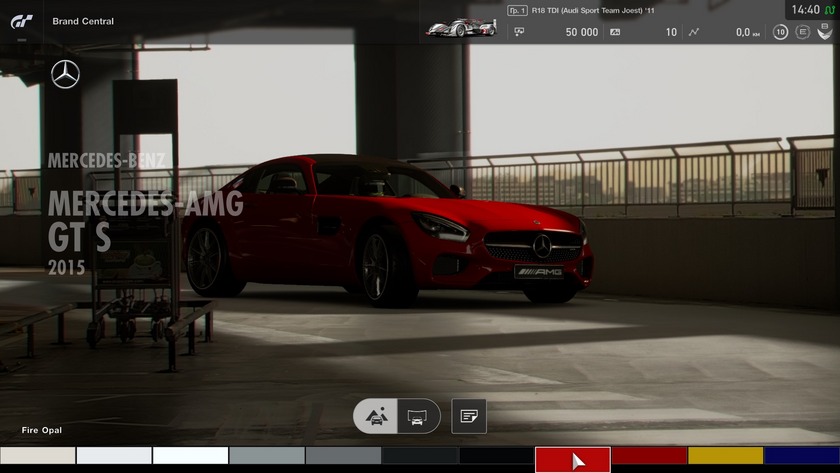
Task: Open the car description notes icon
Action: (468, 416)
